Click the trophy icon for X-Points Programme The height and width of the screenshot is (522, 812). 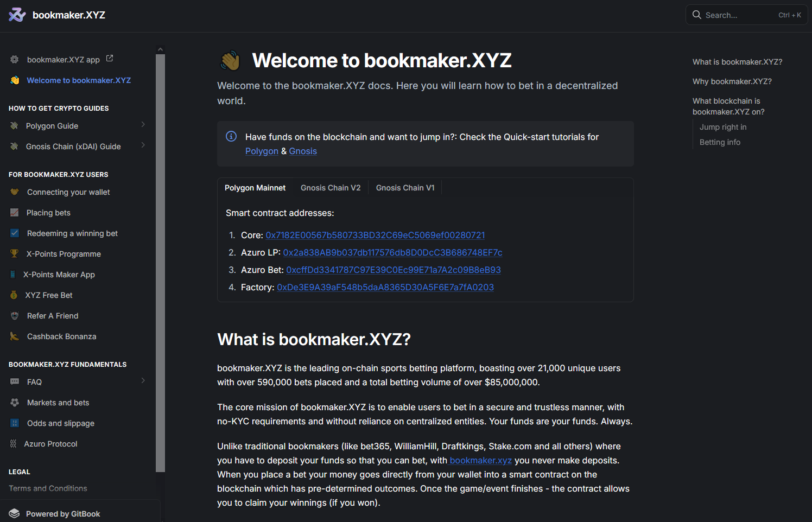click(x=15, y=254)
